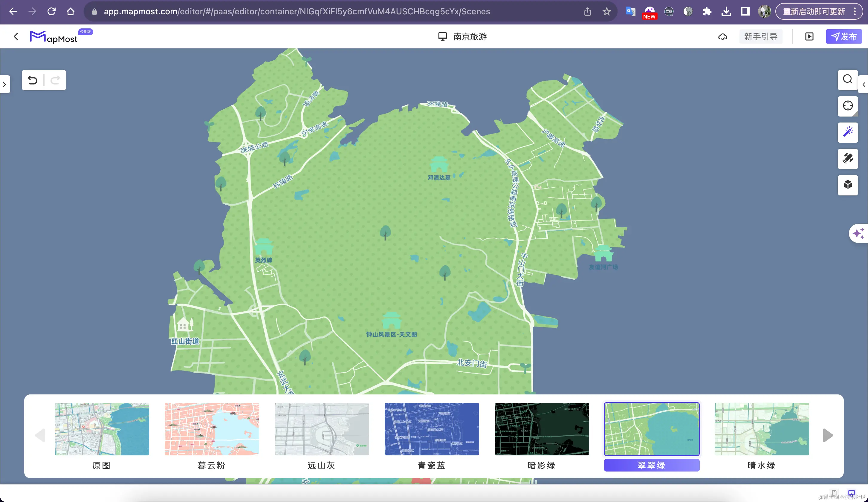Select the 青瓷蓝 map style thumbnail
Screen dimensions: 868x502
pyautogui.click(x=432, y=429)
